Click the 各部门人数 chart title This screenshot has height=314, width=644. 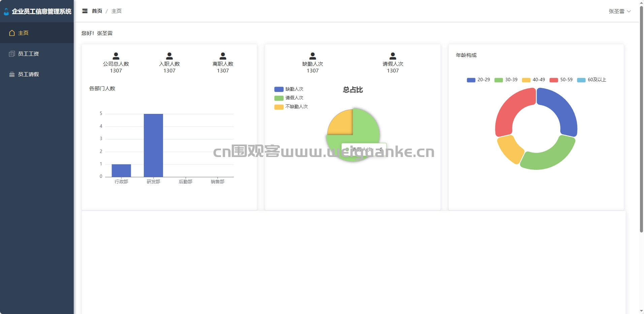click(102, 88)
